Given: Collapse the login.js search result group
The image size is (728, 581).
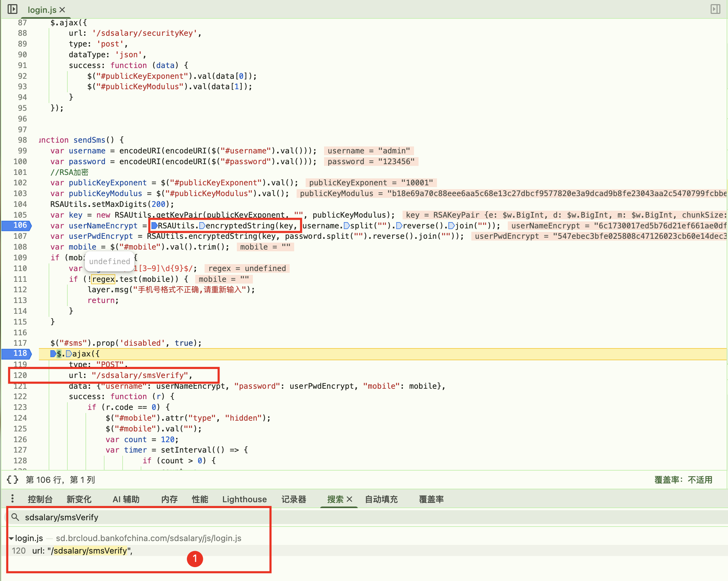Looking at the screenshot, I should 11,538.
